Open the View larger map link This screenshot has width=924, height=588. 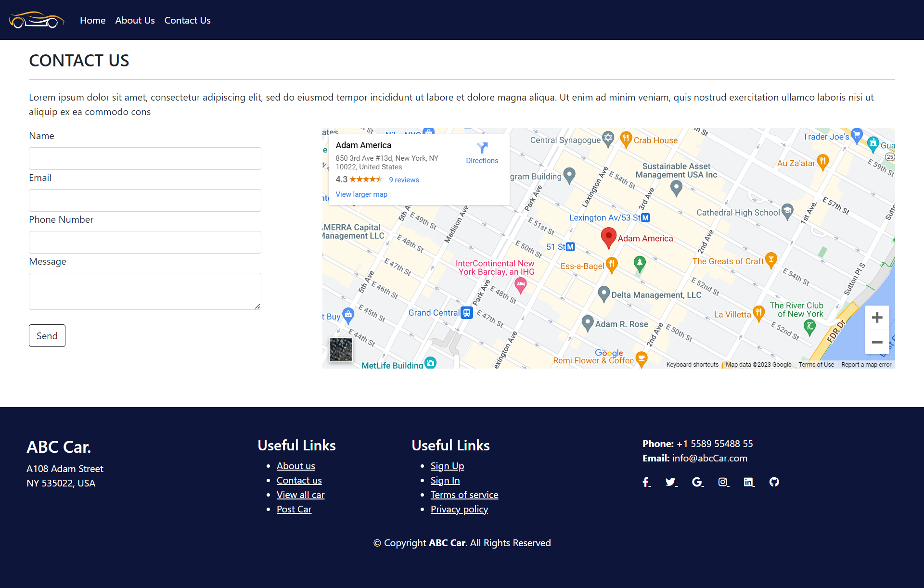[361, 194]
